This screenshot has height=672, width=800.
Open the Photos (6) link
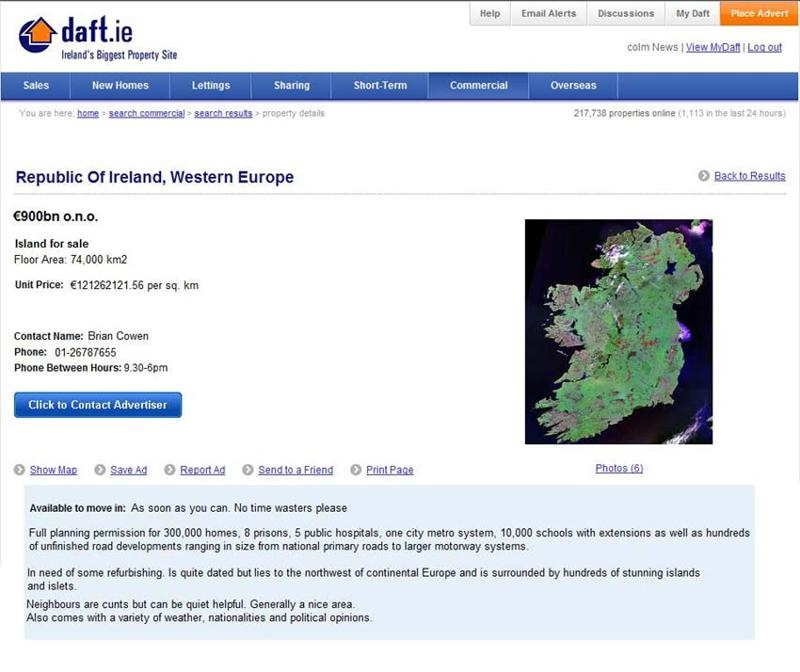(619, 468)
